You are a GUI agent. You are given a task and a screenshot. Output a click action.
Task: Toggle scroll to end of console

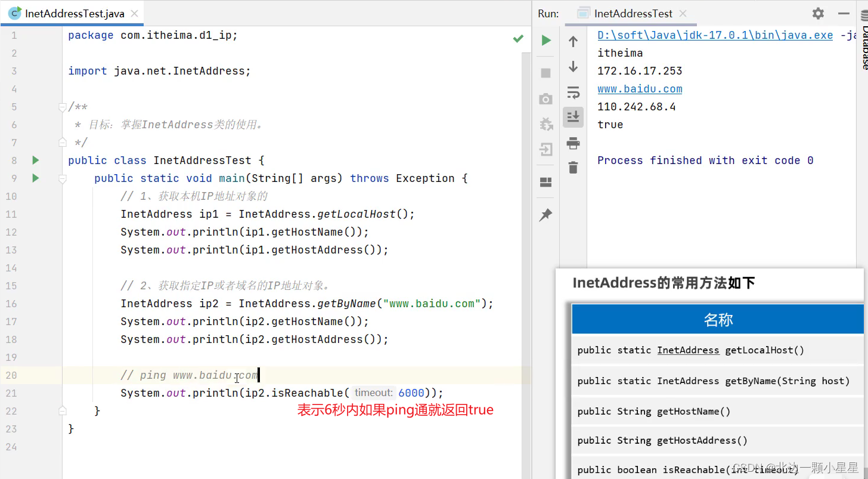[x=573, y=117]
